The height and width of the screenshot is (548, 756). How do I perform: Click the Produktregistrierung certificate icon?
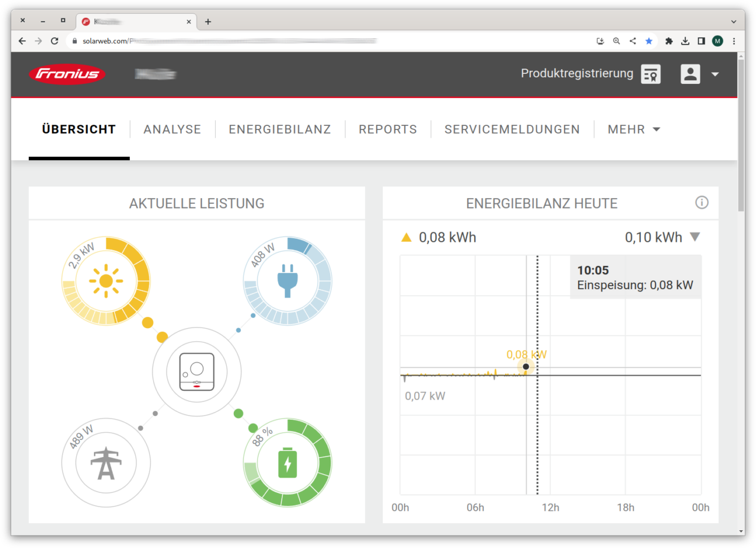coord(651,74)
